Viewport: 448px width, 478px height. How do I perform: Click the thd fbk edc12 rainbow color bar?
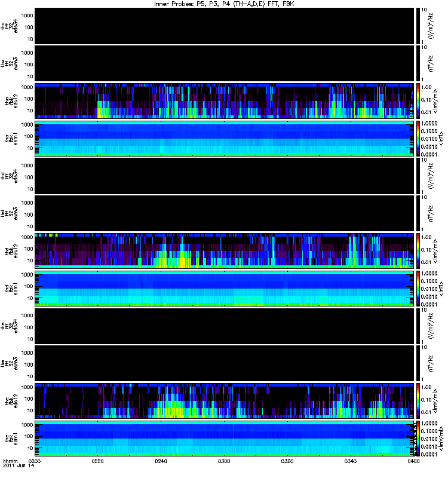pos(418,250)
